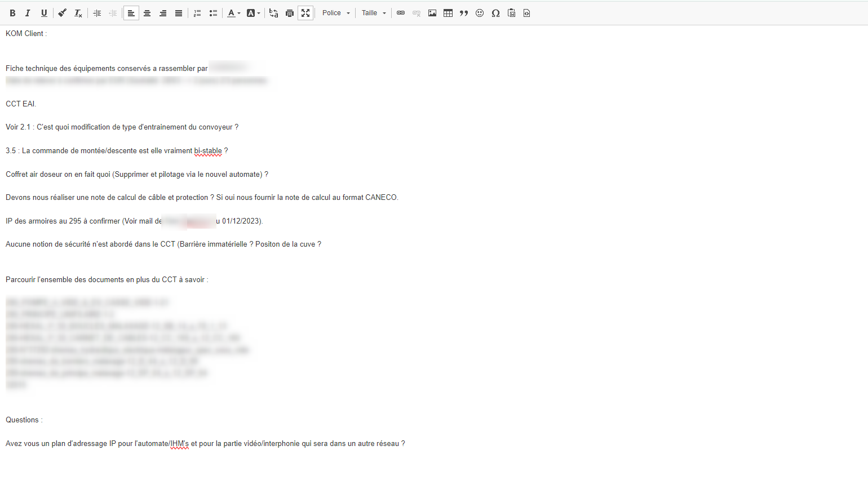
Task: Click the line starting "Aucune notion de sécurité"
Action: coord(163,244)
